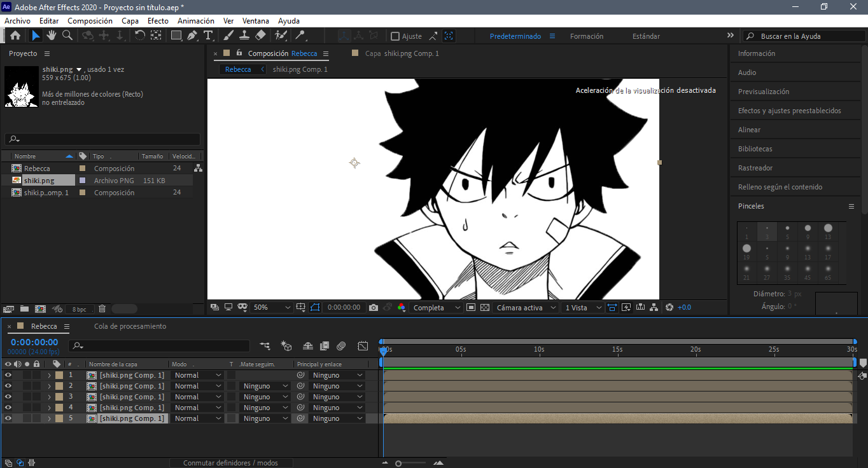This screenshot has height=468, width=868.
Task: Click the new composition icon in Project panel
Action: tap(40, 309)
